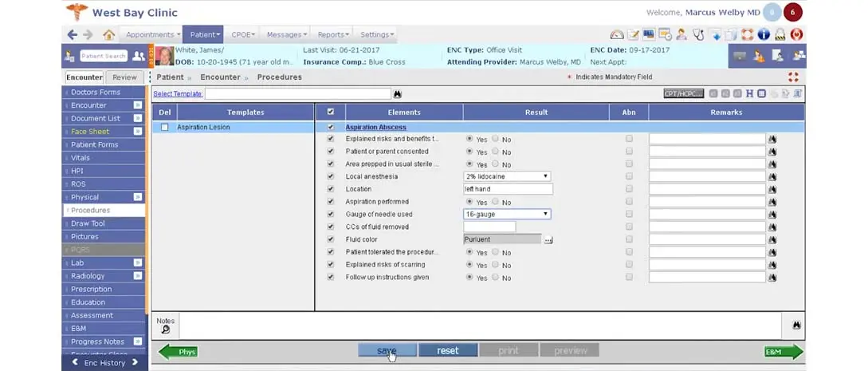Click the Location field containing left hand
Image resolution: width=868 pixels, height=371 pixels.
(509, 189)
